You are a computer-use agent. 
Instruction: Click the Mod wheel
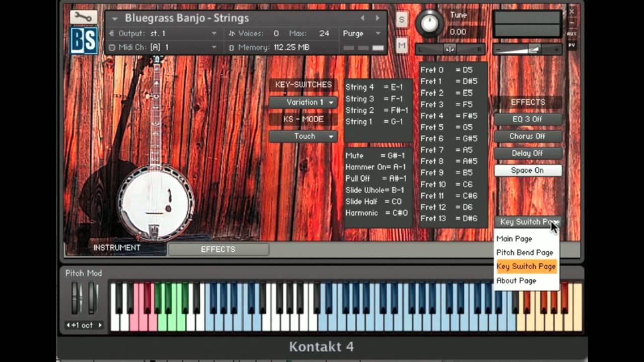pyautogui.click(x=92, y=298)
